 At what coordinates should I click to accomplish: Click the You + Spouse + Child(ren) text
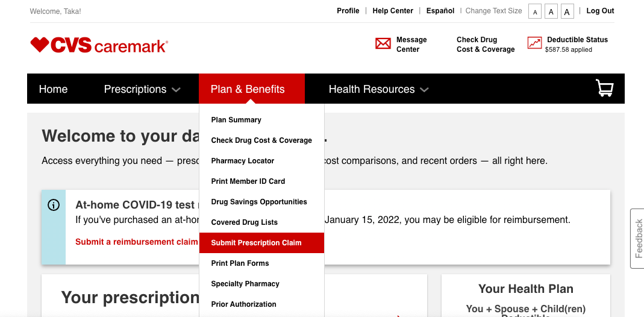click(526, 309)
